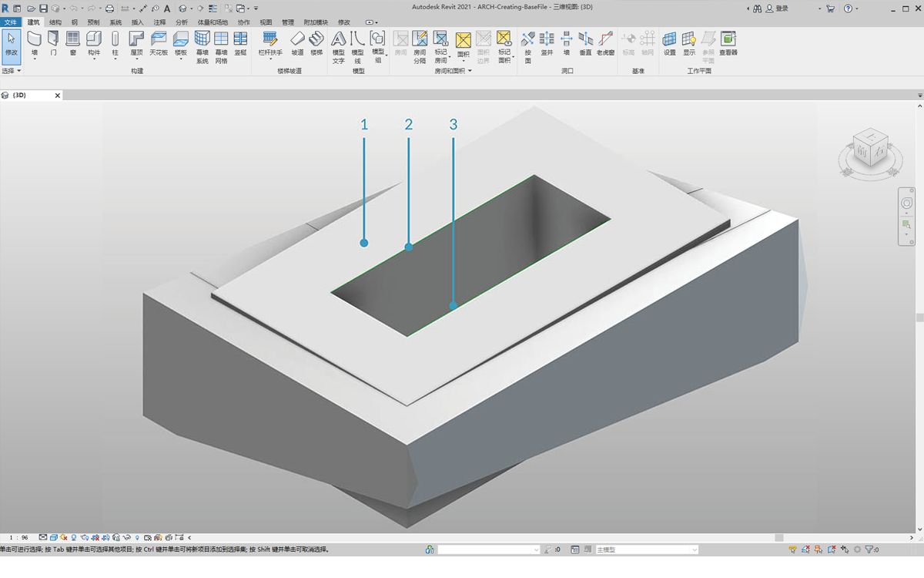This screenshot has height=578, width=924.
Task: Switch to the 注释 (Annotate) ribbon tab
Action: 159,22
